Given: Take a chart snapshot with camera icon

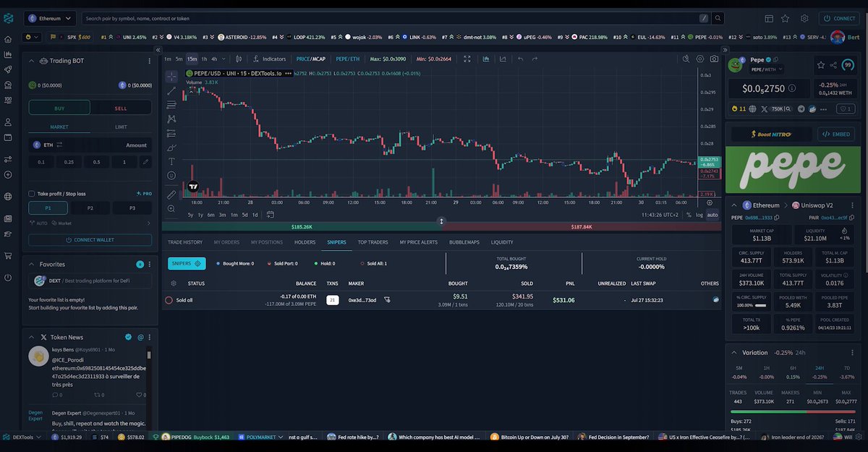Looking at the screenshot, I should pyautogui.click(x=714, y=59).
